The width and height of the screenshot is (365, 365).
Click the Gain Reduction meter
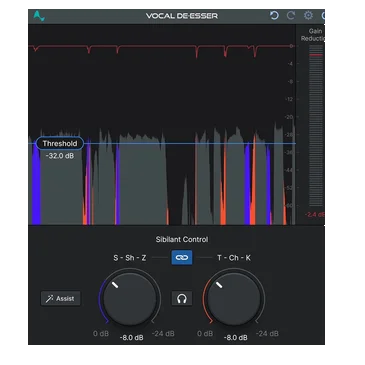315,125
